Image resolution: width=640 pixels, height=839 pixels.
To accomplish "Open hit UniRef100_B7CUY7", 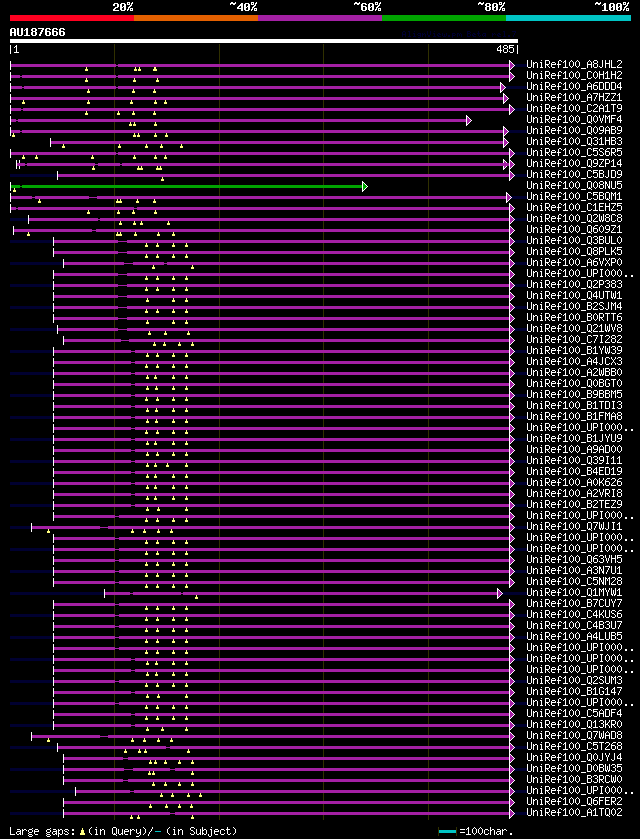I will click(574, 603).
